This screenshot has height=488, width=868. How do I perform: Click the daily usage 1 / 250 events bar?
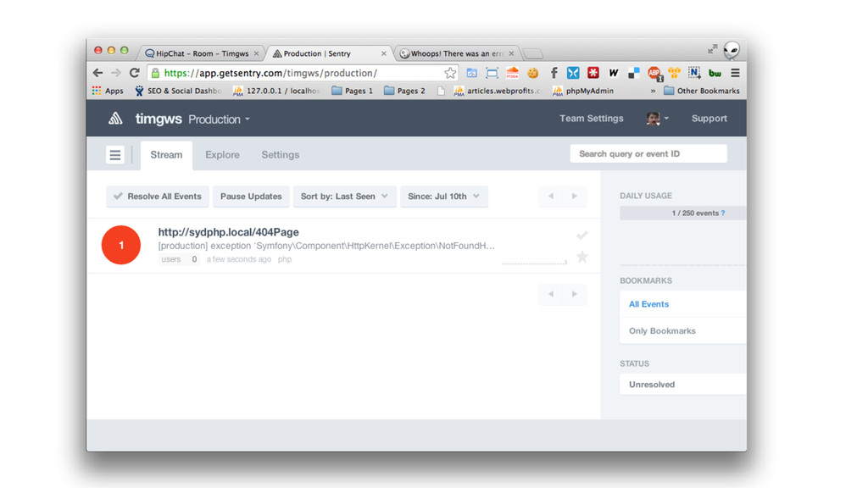[683, 213]
